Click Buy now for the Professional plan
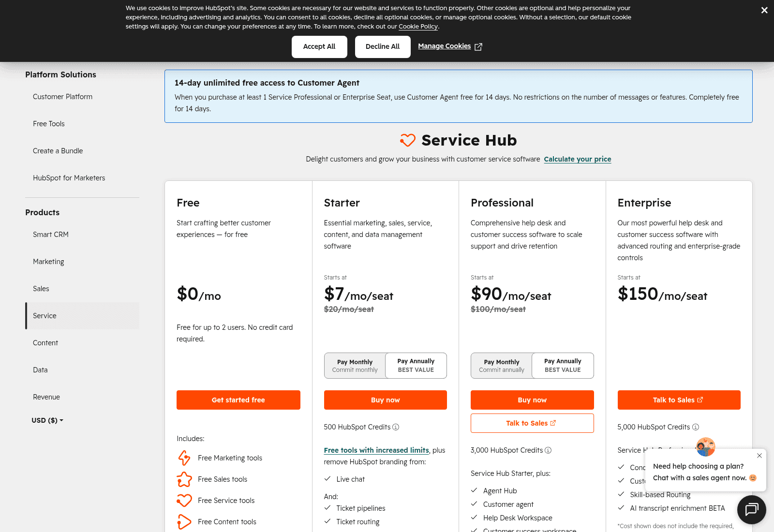 [x=532, y=400]
